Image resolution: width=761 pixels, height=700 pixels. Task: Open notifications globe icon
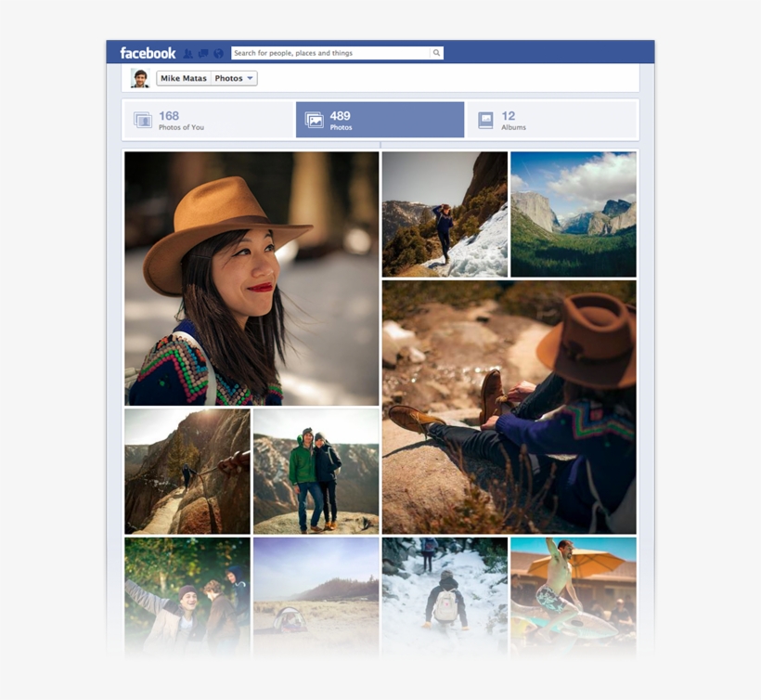pyautogui.click(x=218, y=54)
